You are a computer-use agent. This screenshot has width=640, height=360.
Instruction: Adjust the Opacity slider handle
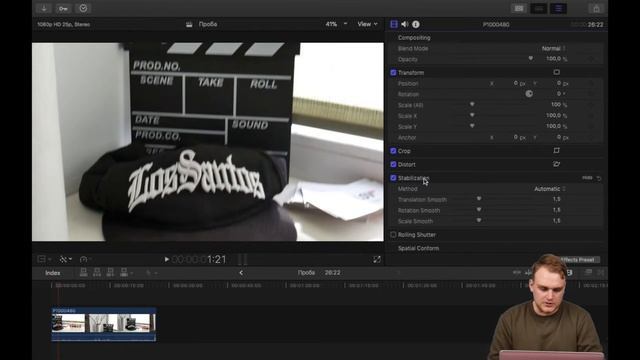531,59
